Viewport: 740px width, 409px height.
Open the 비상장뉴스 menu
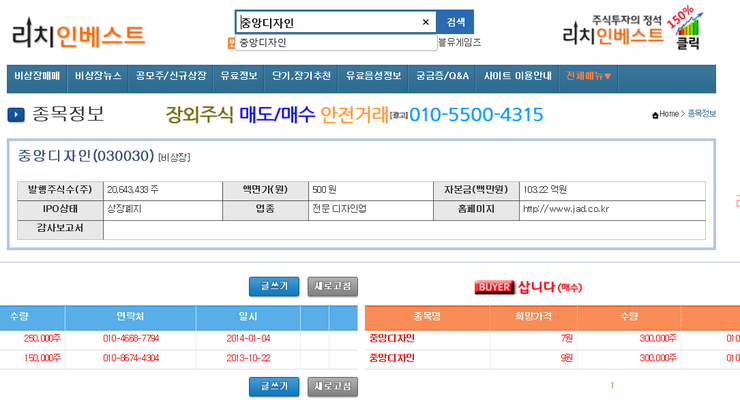pos(98,76)
